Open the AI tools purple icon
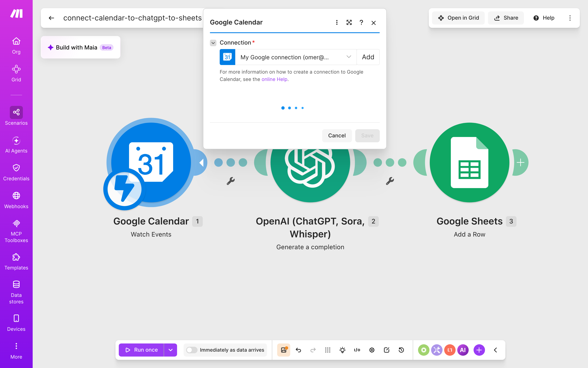 tap(463, 350)
